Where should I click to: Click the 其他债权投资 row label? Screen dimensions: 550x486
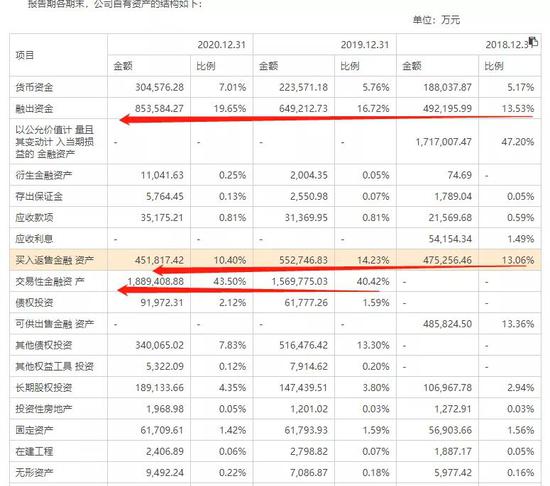pos(43,345)
